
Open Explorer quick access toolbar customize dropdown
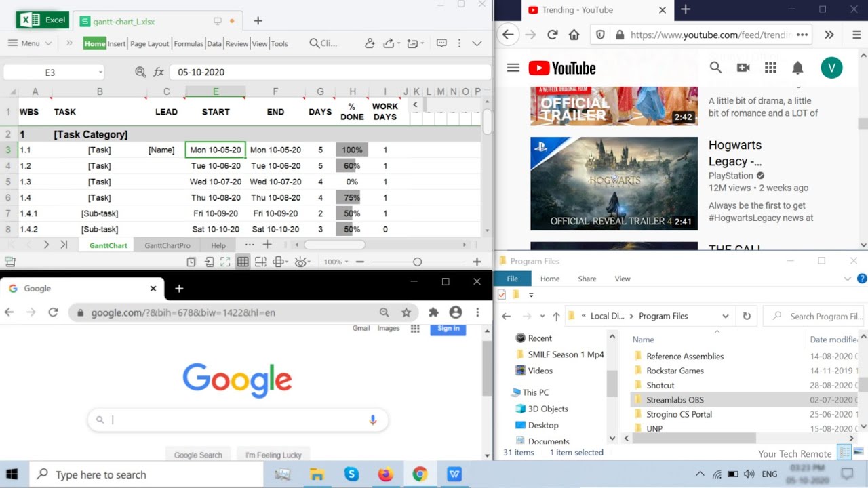(531, 295)
